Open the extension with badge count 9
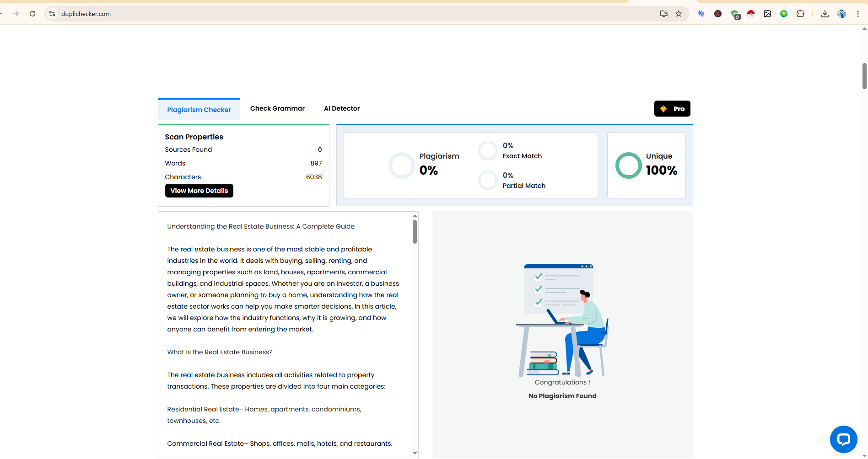The height and width of the screenshot is (459, 868). [734, 14]
